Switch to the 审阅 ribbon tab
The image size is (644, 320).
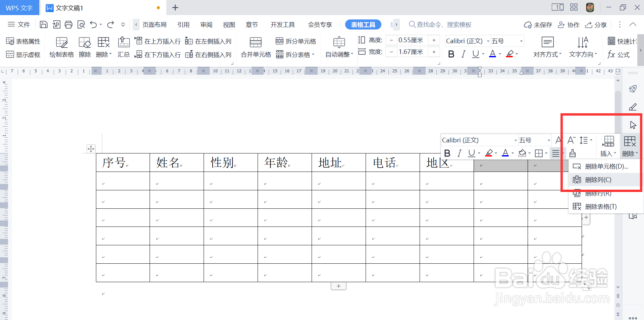click(206, 24)
